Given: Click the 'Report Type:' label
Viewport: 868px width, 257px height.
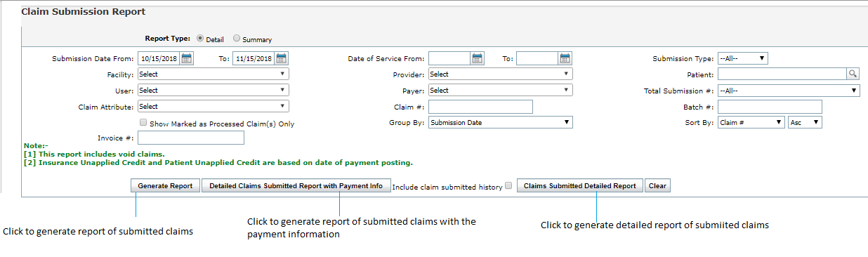Looking at the screenshot, I should tap(168, 39).
